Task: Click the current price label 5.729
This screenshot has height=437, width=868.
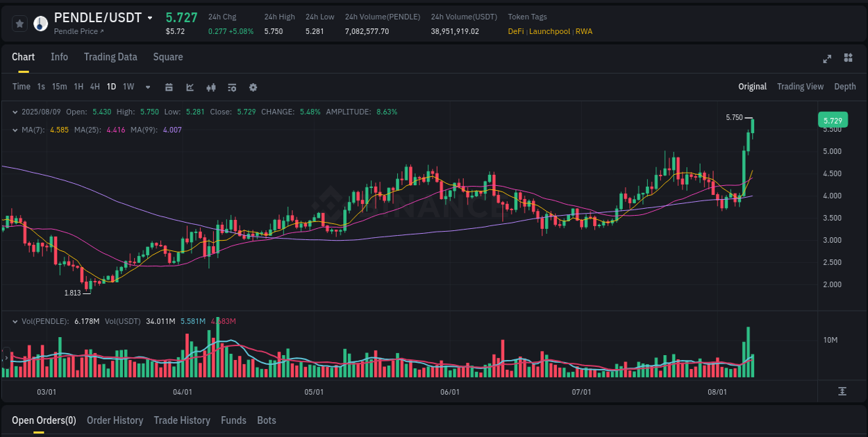Action: 832,120
